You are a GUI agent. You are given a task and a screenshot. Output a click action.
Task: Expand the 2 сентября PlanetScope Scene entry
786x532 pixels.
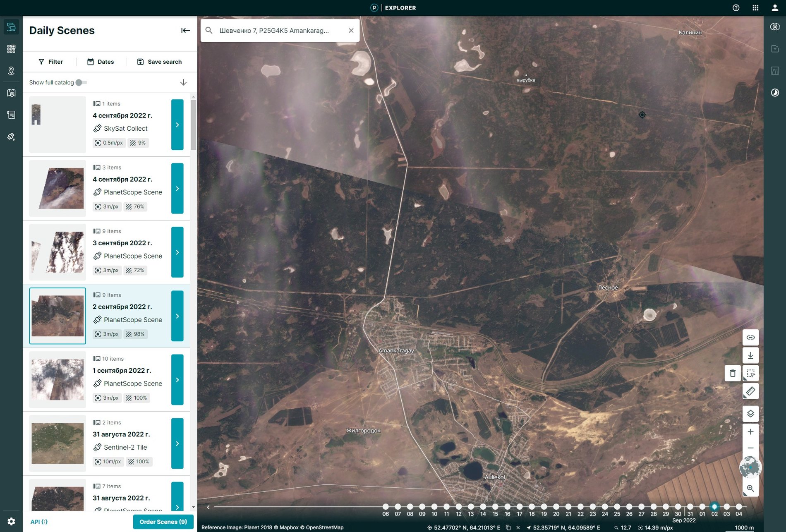177,316
